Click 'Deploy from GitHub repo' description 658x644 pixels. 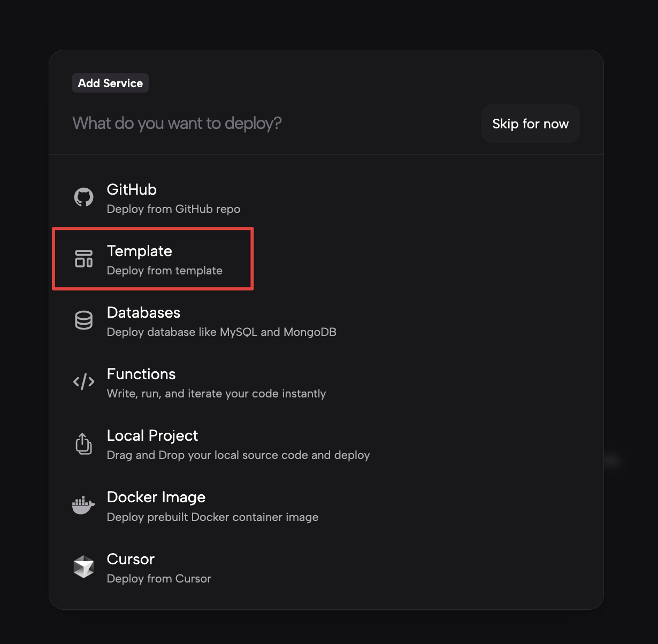[173, 209]
